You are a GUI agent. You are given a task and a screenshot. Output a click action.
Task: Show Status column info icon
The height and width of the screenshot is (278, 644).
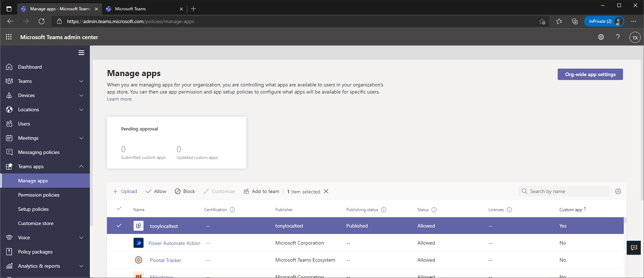coord(434,210)
